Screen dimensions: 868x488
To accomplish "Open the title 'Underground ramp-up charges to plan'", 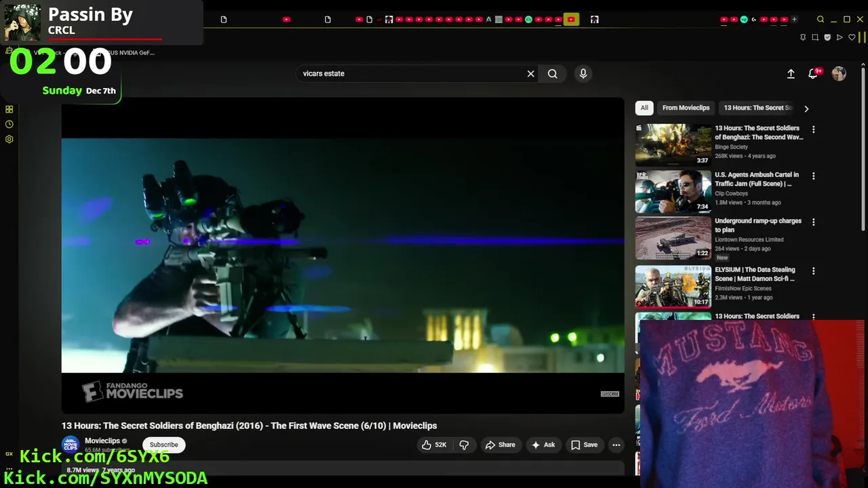I will [758, 226].
